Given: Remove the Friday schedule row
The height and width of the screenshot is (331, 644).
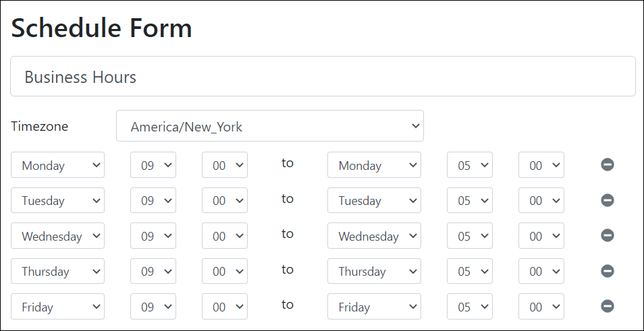Looking at the screenshot, I should pyautogui.click(x=608, y=306).
